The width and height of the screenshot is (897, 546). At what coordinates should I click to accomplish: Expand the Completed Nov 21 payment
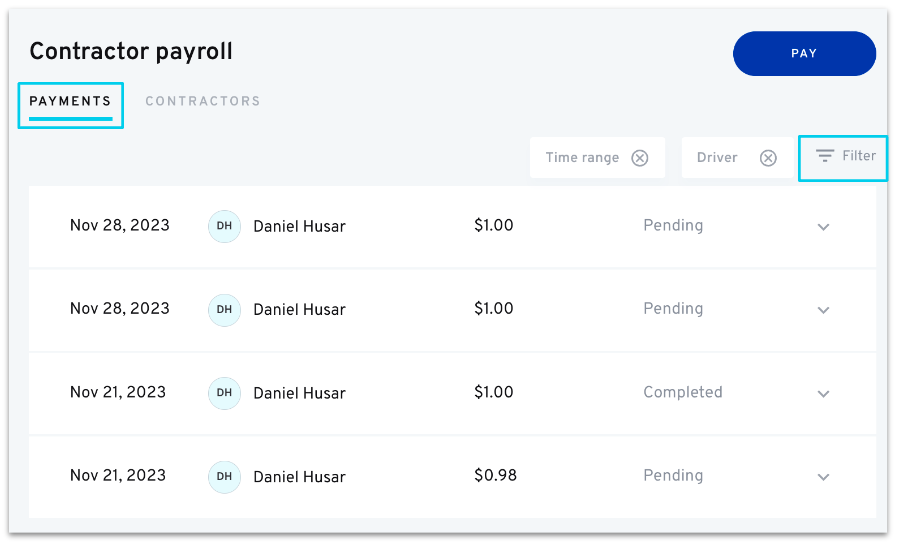pyautogui.click(x=823, y=394)
